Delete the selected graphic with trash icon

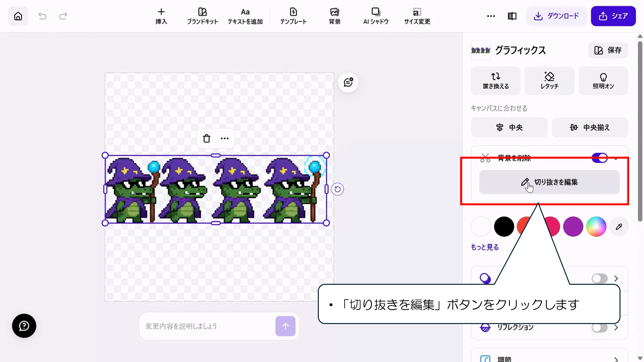pos(206,138)
